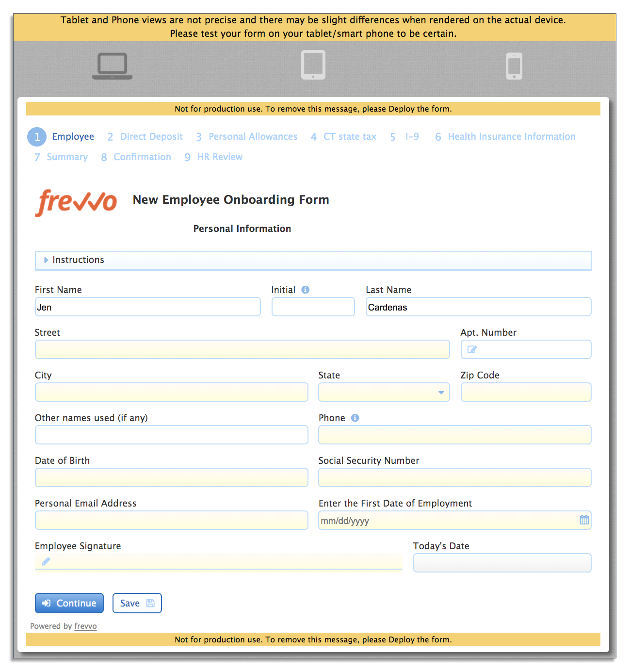Go to HR Review step
This screenshot has width=630, height=672.
[x=213, y=157]
